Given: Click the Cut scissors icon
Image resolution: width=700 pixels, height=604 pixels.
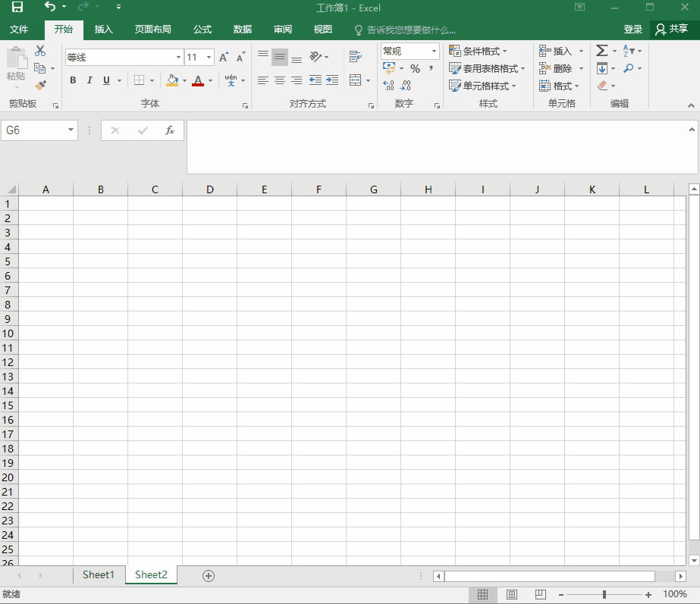Looking at the screenshot, I should [x=40, y=51].
